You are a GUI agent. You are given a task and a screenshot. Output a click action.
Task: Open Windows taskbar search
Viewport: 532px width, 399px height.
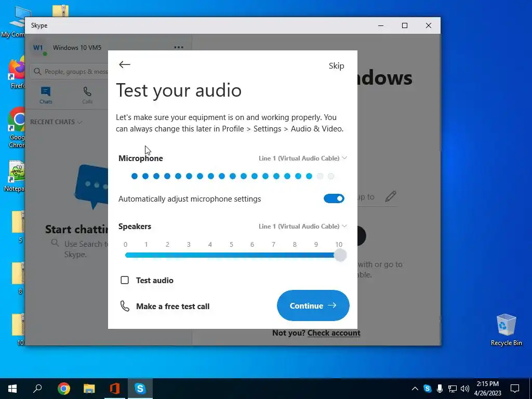click(37, 389)
